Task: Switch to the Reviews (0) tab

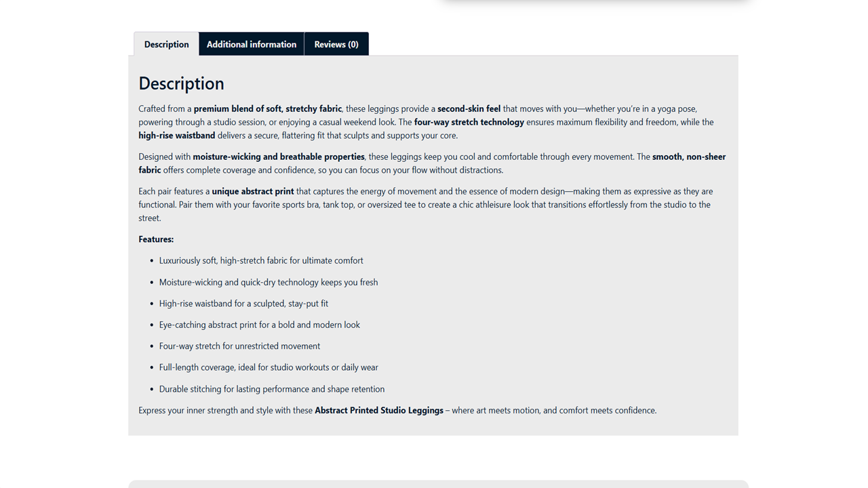Action: tap(336, 44)
